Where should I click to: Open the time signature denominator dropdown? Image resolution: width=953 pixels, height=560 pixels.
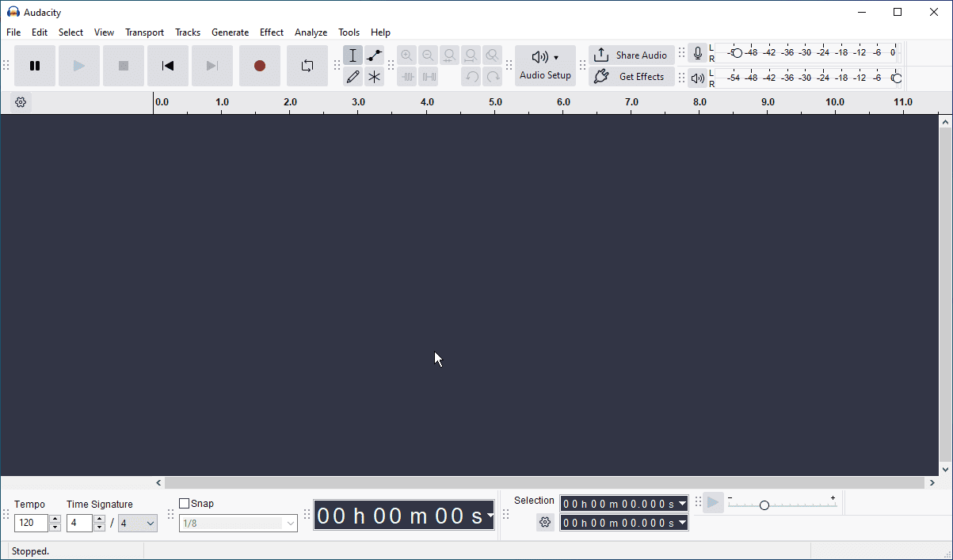point(137,523)
